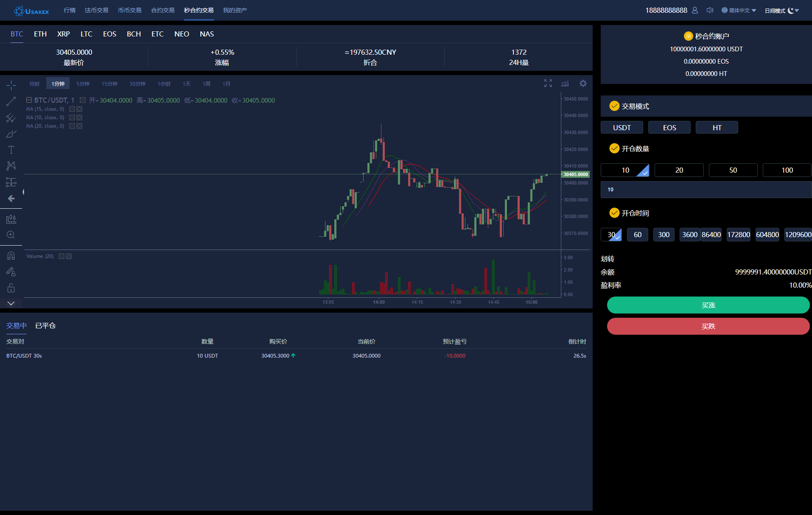
Task: Focus the open quantity input field
Action: tap(706, 190)
